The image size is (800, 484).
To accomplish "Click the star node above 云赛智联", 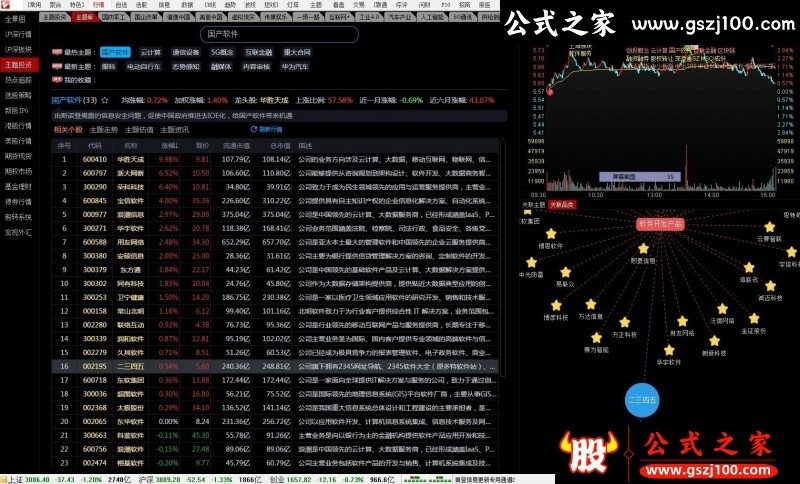I will tap(769, 227).
